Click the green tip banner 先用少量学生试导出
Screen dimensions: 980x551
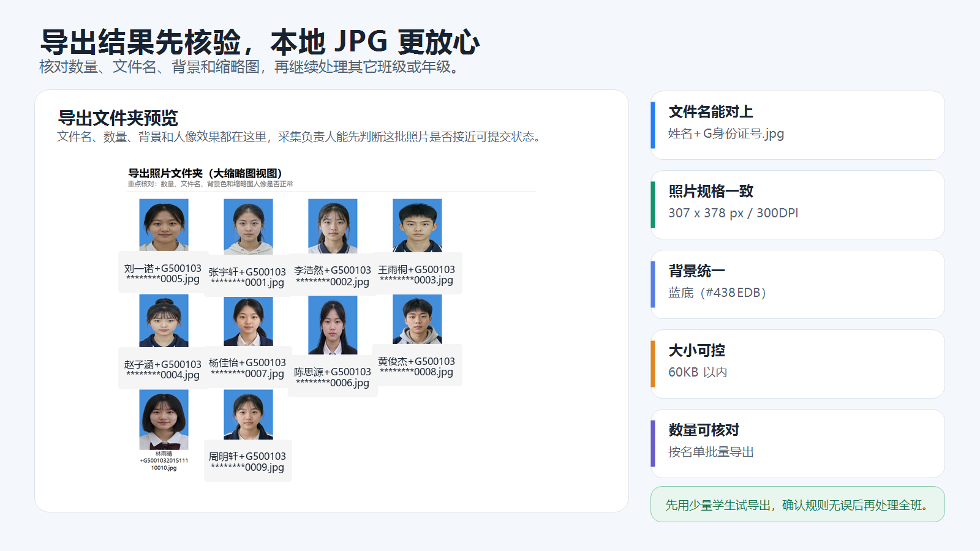(x=797, y=504)
